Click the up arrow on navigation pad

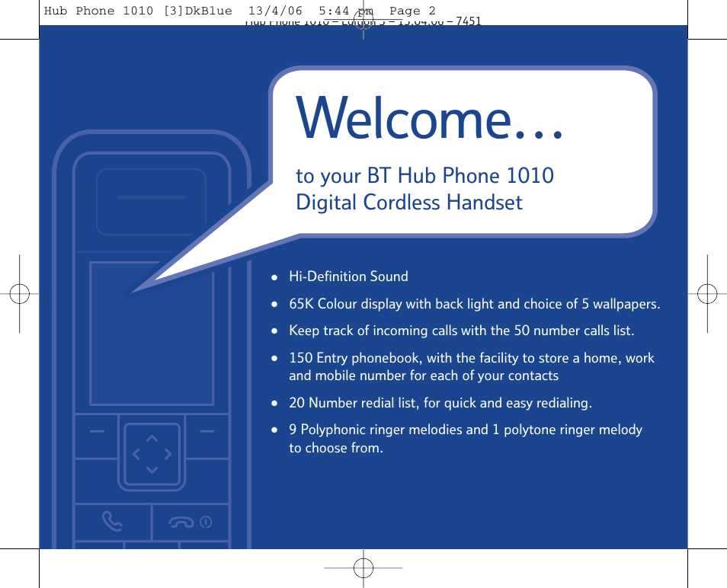[152, 438]
